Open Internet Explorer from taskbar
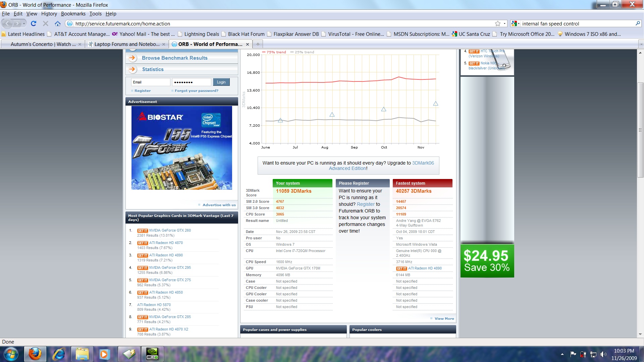Viewport: 644px width, 362px height. click(x=59, y=354)
